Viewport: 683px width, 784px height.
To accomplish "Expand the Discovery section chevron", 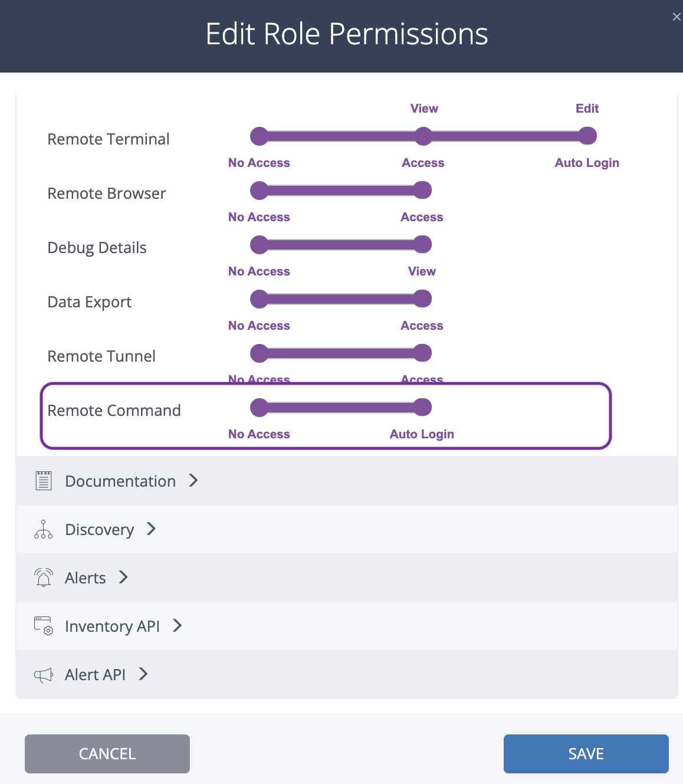I will 152,529.
